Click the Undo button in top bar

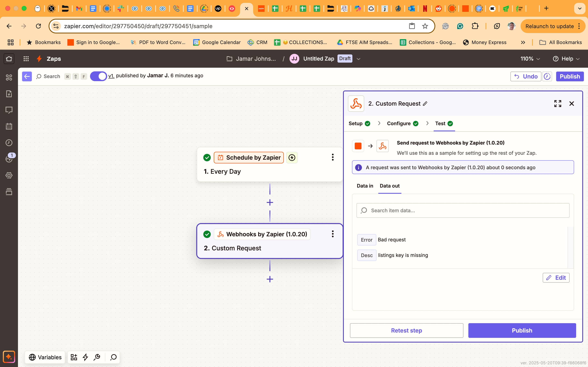click(x=526, y=76)
